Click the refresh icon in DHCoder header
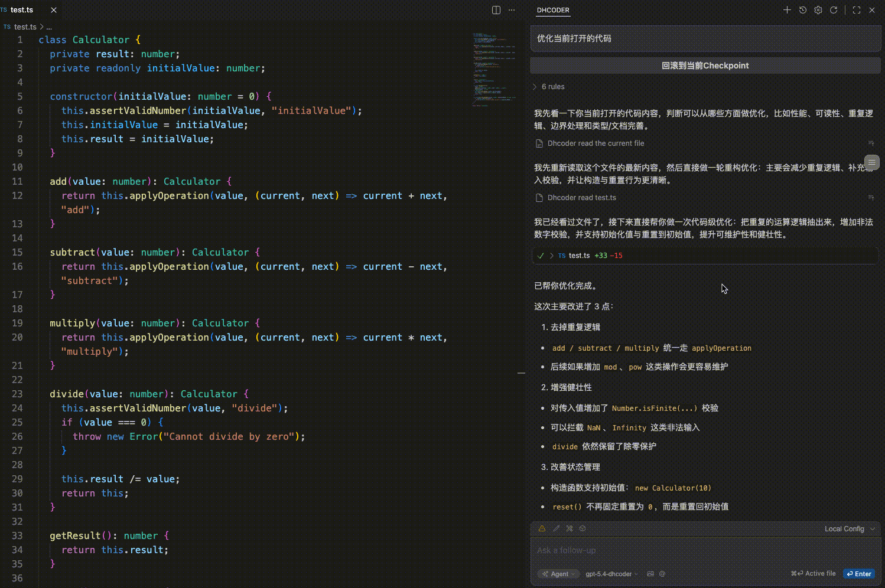This screenshot has width=885, height=588. (834, 10)
